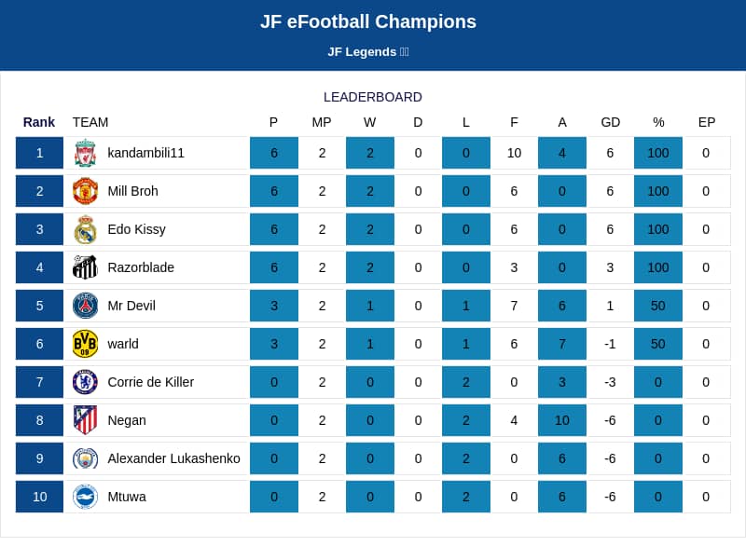Click the Santos crest next to Razorblade
The width and height of the screenshot is (746, 560).
click(x=85, y=267)
